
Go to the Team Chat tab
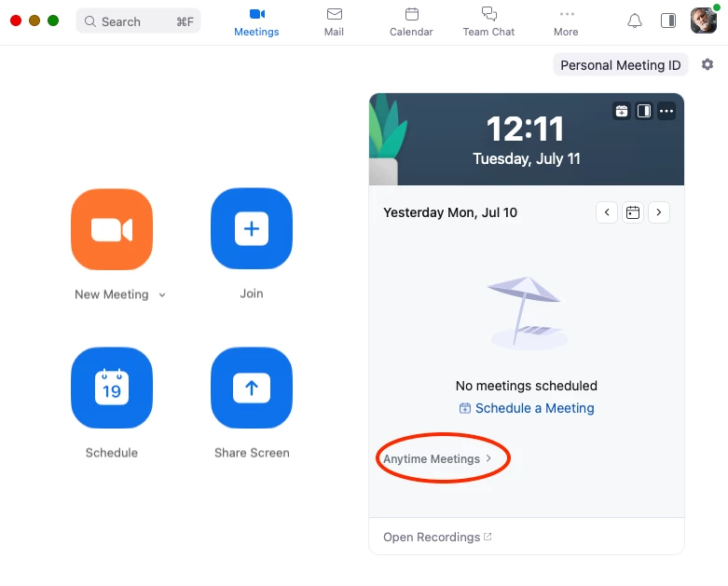pos(488,22)
